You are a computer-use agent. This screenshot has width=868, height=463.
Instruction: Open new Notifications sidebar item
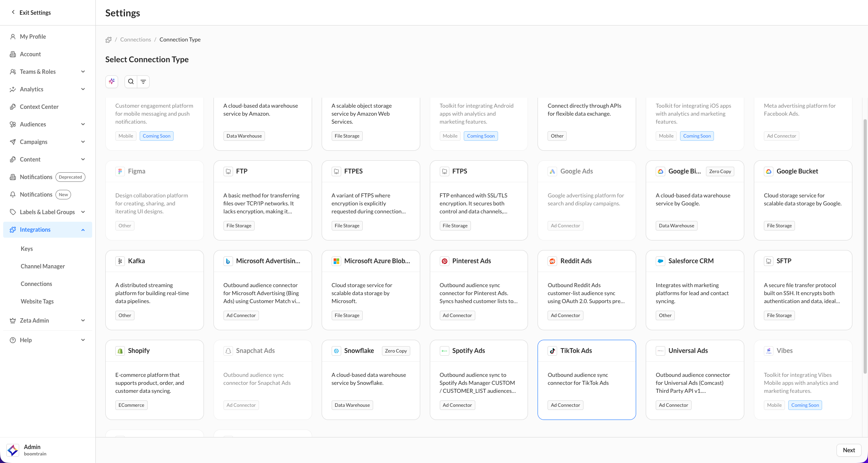tap(47, 195)
